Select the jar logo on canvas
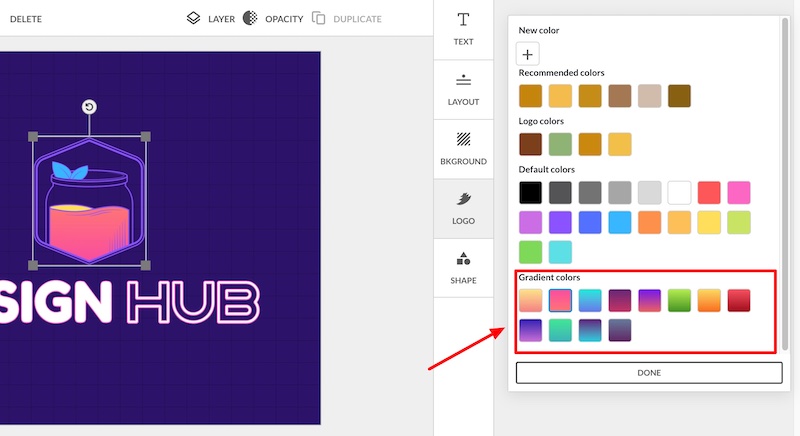Screen dimensions: 800x436 (x=89, y=201)
